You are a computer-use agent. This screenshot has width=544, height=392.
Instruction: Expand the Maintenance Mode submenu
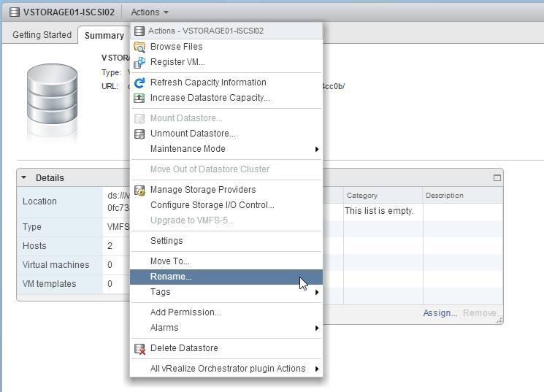point(317,149)
